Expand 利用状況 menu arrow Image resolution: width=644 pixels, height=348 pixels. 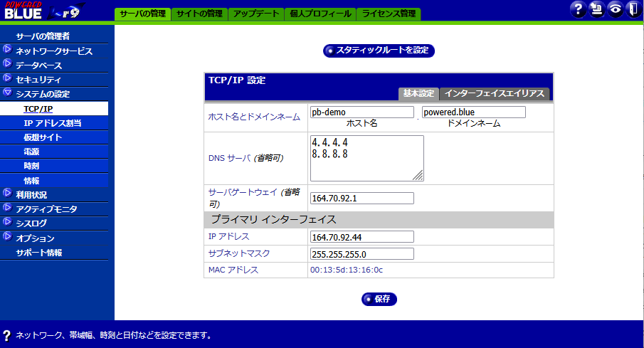[7, 193]
